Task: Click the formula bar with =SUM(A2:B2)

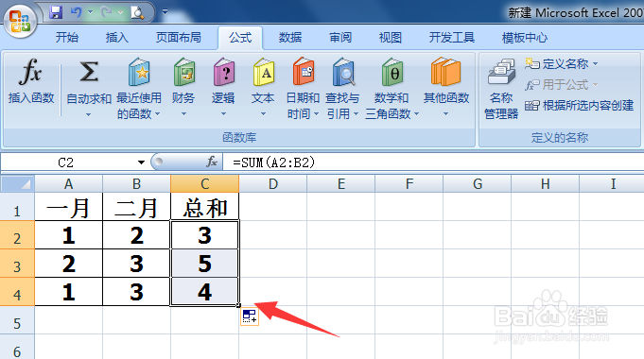Action: pyautogui.click(x=434, y=162)
